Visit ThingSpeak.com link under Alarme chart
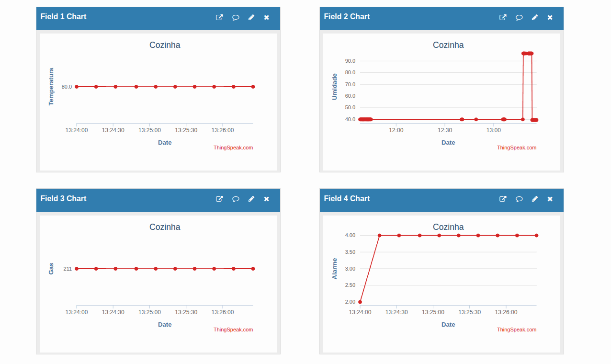Viewport: 611px width, 364px height. click(517, 330)
